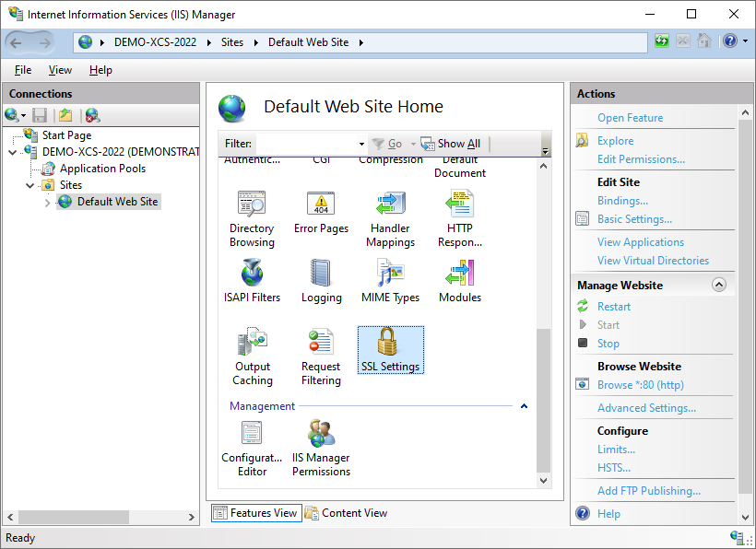Click the Connections horizontal scrollbar thumb
The image size is (756, 549).
point(73,517)
